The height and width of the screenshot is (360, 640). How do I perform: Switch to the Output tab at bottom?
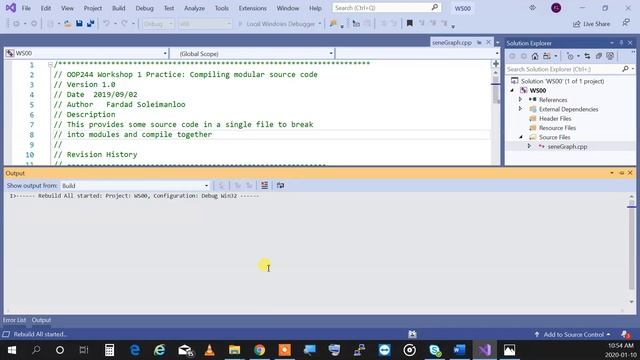[x=41, y=320]
